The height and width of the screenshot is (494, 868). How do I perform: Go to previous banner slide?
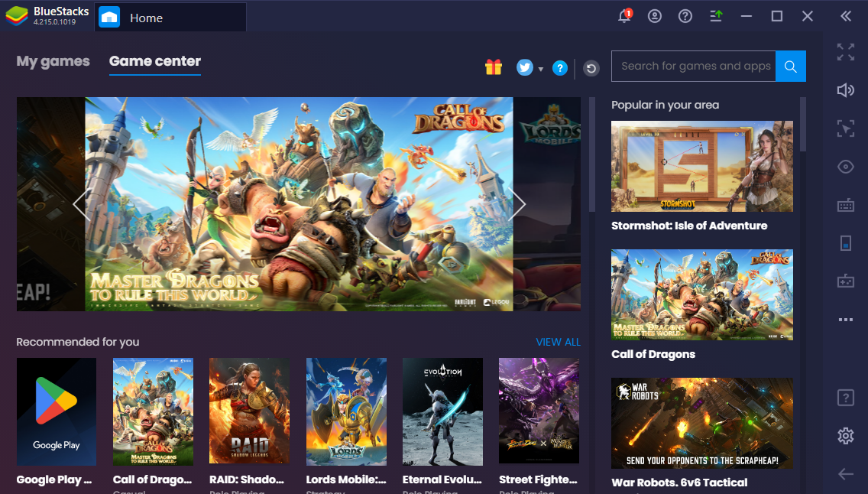coord(81,204)
